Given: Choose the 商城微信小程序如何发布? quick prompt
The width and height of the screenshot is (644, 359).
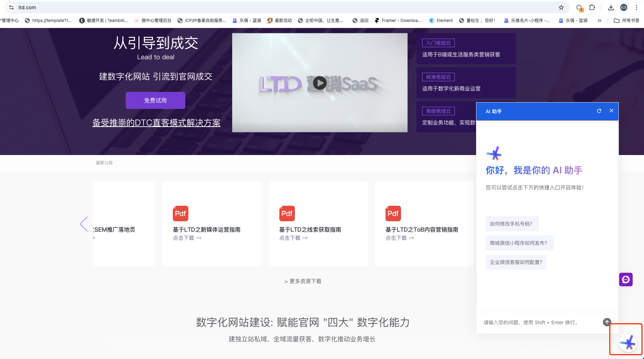Looking at the screenshot, I should point(519,243).
